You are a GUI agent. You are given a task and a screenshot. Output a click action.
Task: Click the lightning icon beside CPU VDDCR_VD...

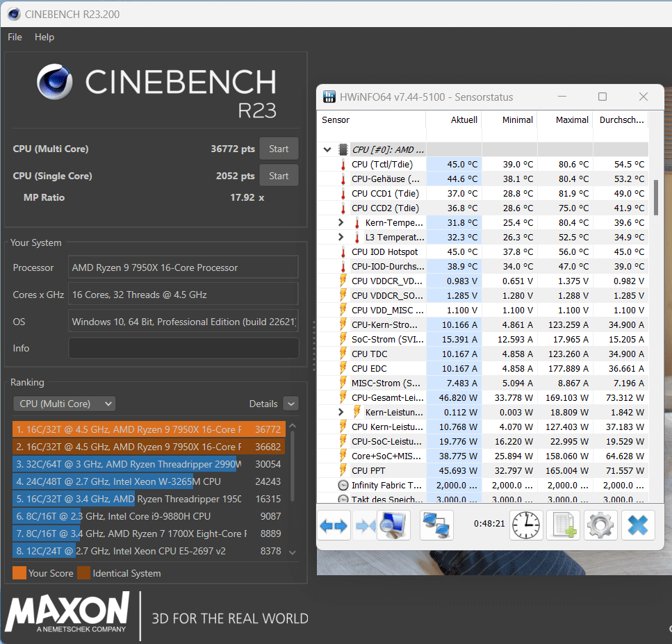(x=343, y=281)
